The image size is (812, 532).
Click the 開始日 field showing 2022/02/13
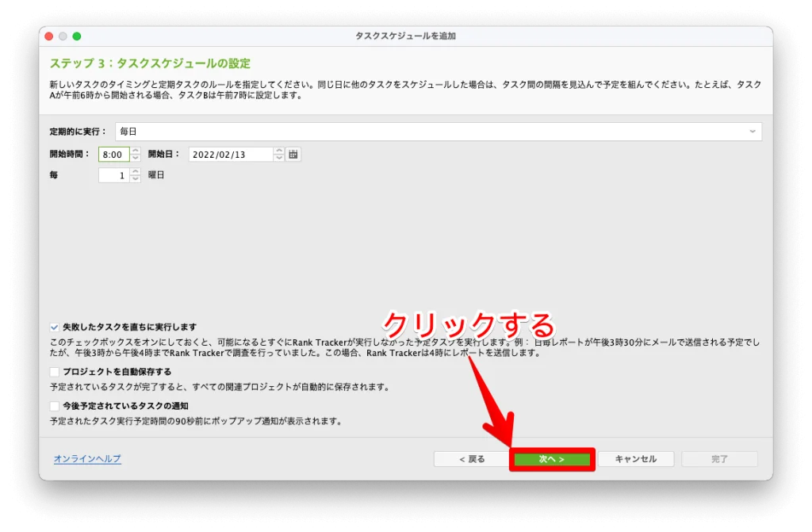[x=230, y=155]
